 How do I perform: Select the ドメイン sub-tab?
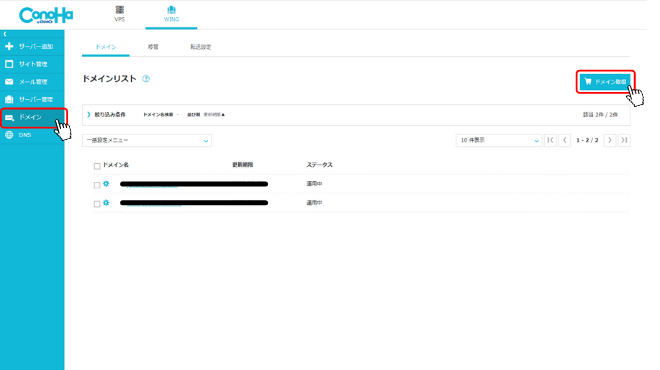tap(106, 47)
